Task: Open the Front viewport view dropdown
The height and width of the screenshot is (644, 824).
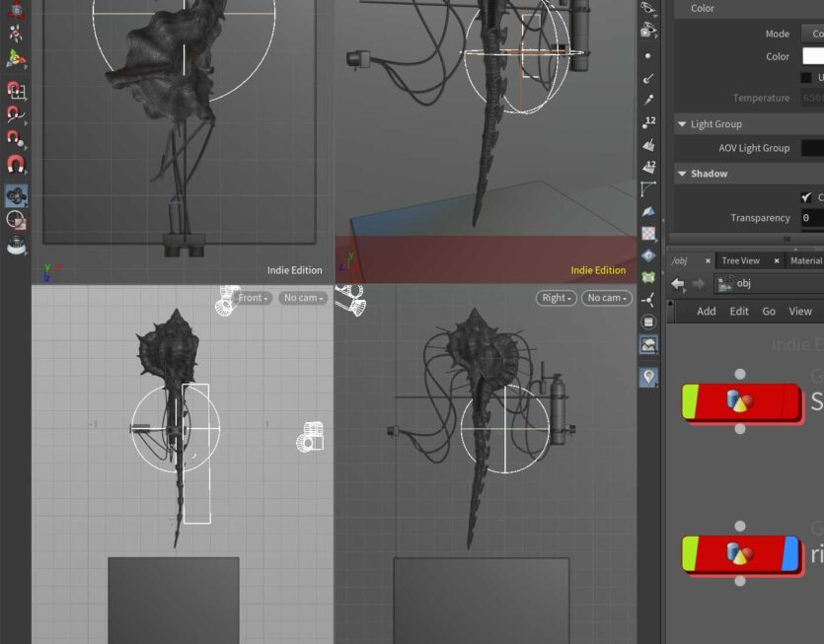Action: click(253, 298)
